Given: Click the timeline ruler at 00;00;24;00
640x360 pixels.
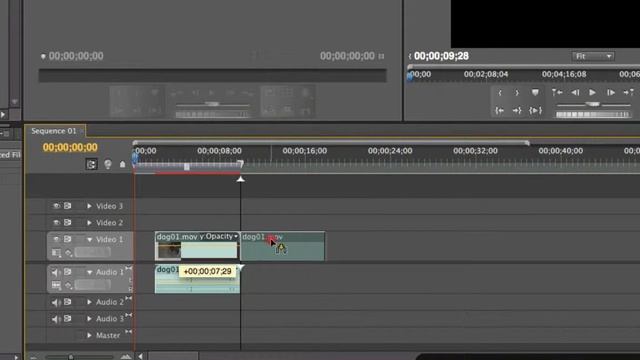Looking at the screenshot, I should [390, 151].
